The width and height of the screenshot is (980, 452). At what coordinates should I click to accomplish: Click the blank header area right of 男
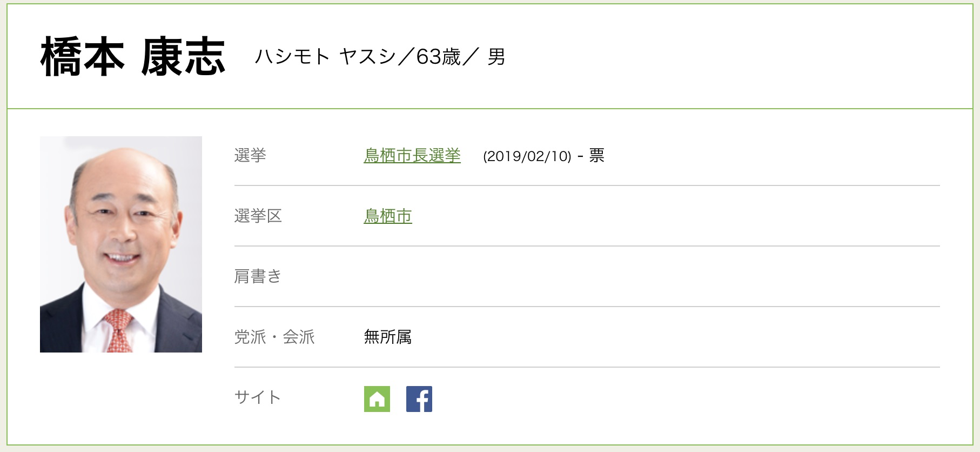coord(729,57)
